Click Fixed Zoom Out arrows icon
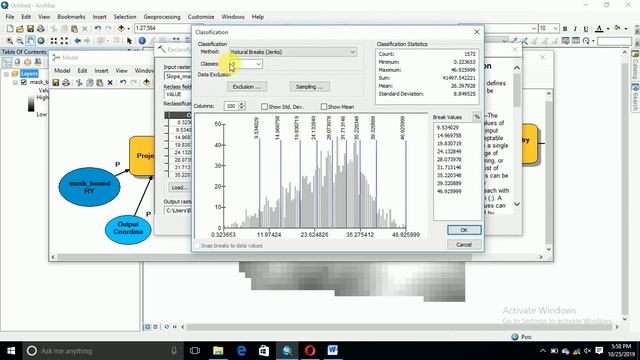Image resolution: width=640 pixels, height=360 pixels. (x=64, y=41)
